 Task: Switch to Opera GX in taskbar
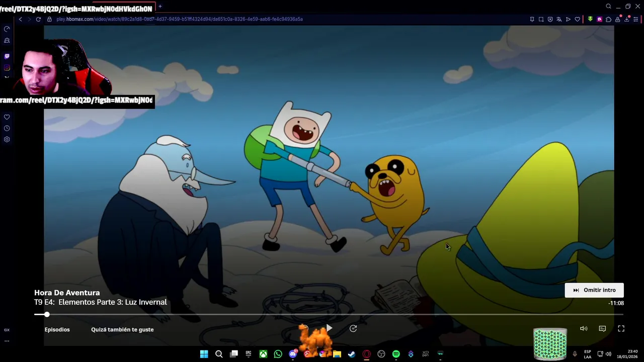(366, 354)
